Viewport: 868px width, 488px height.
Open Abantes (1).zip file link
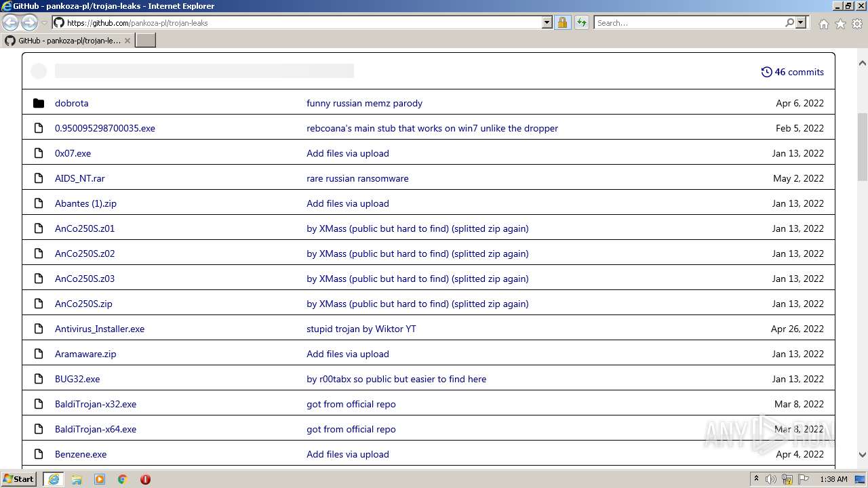[85, 203]
